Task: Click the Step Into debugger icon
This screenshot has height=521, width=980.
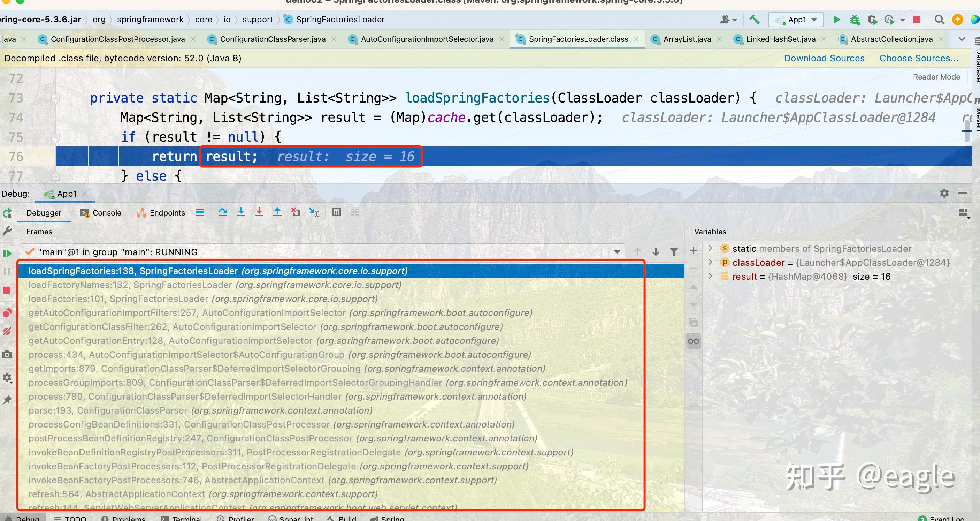Action: click(x=241, y=212)
